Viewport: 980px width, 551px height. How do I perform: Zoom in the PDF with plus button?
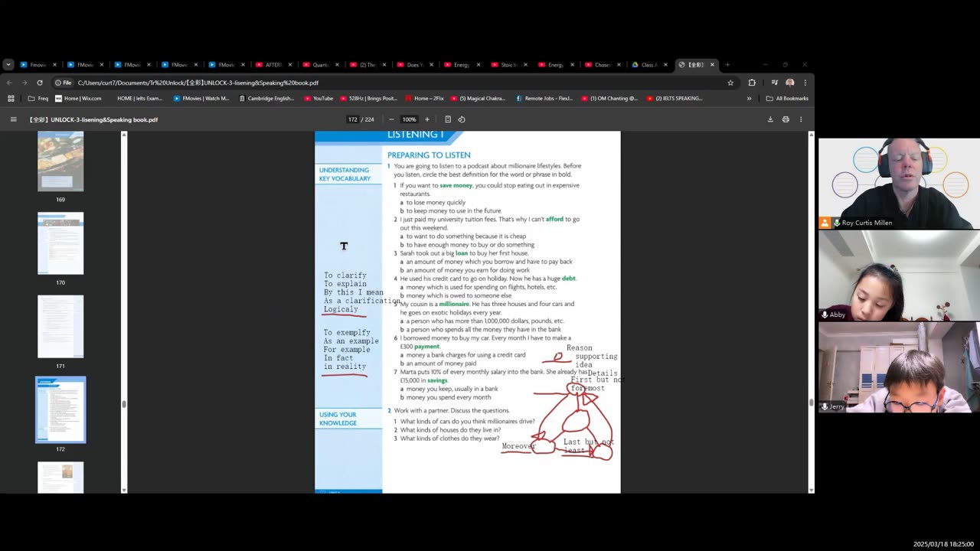tap(427, 119)
